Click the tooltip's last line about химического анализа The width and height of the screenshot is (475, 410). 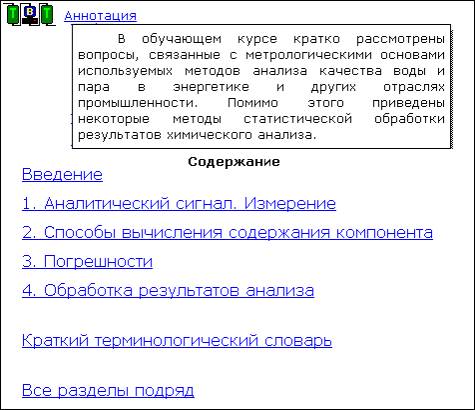(197, 135)
